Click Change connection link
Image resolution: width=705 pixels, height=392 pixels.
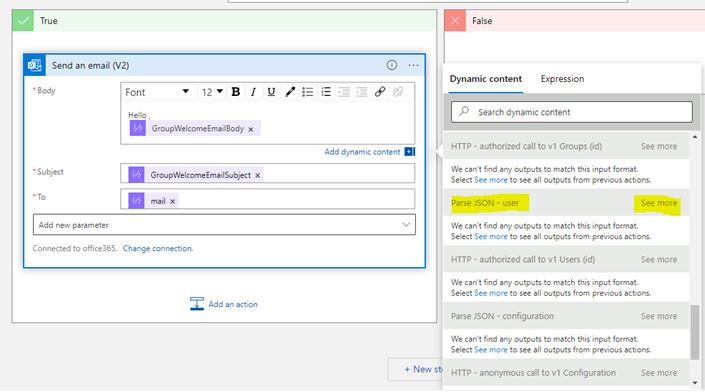[158, 248]
